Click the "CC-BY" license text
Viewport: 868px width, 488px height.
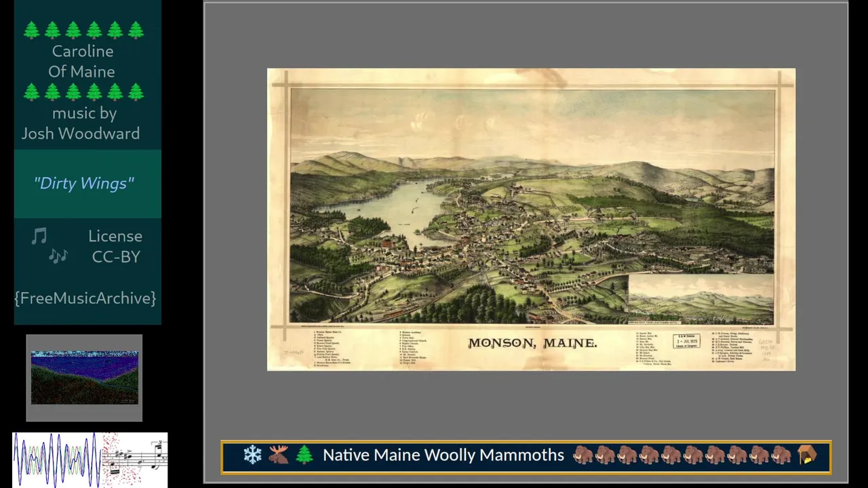pos(116,257)
